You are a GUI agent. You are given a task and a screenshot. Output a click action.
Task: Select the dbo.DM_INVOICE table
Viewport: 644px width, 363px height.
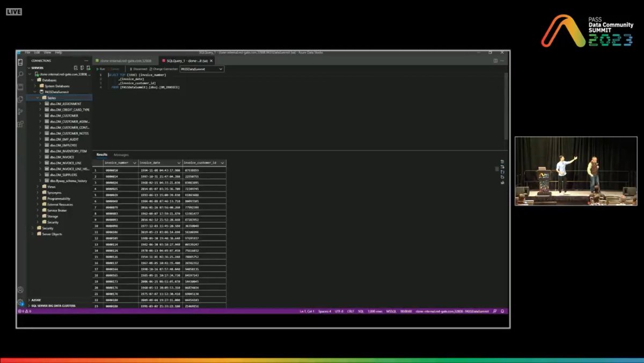click(61, 157)
